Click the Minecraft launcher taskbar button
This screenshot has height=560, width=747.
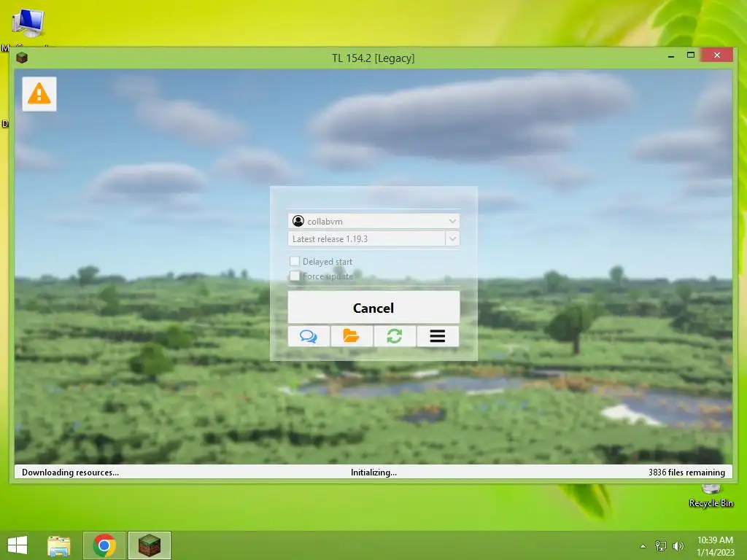[x=149, y=545]
